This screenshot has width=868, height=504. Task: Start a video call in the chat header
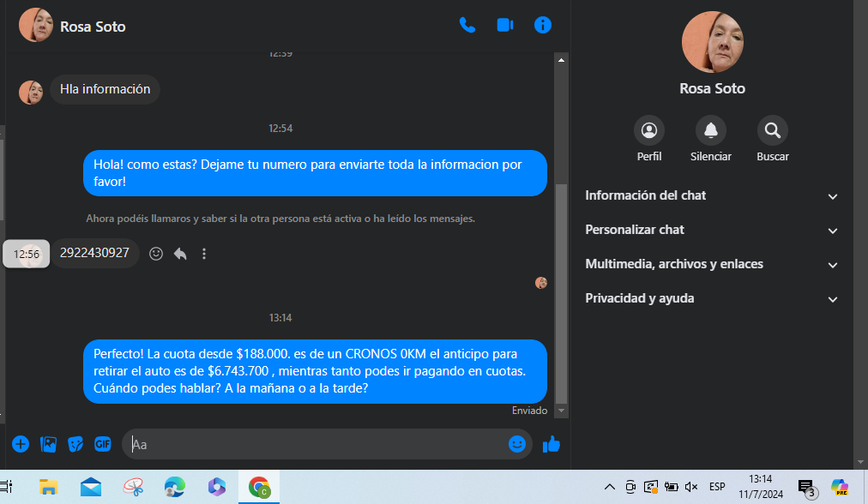pos(504,26)
